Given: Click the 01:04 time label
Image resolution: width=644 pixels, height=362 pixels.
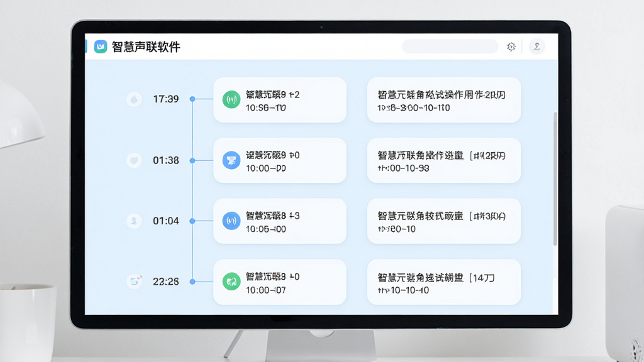Looking at the screenshot, I should click(166, 221).
